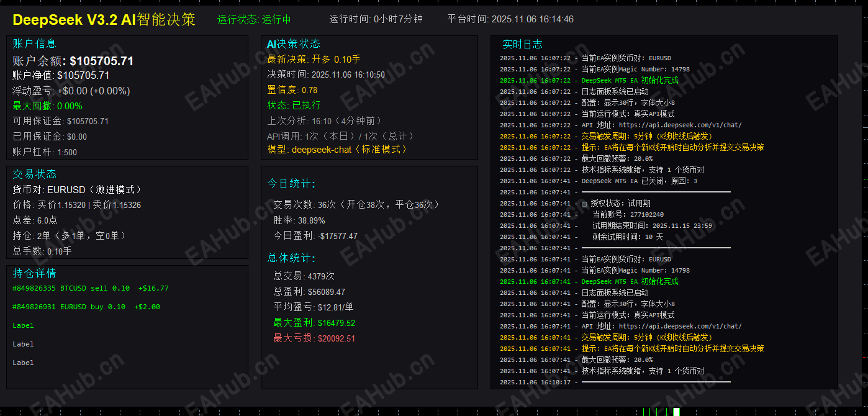The image size is (868, 416).
Task: Select the 16:07:41 初始化完成 log entry
Action: click(589, 282)
